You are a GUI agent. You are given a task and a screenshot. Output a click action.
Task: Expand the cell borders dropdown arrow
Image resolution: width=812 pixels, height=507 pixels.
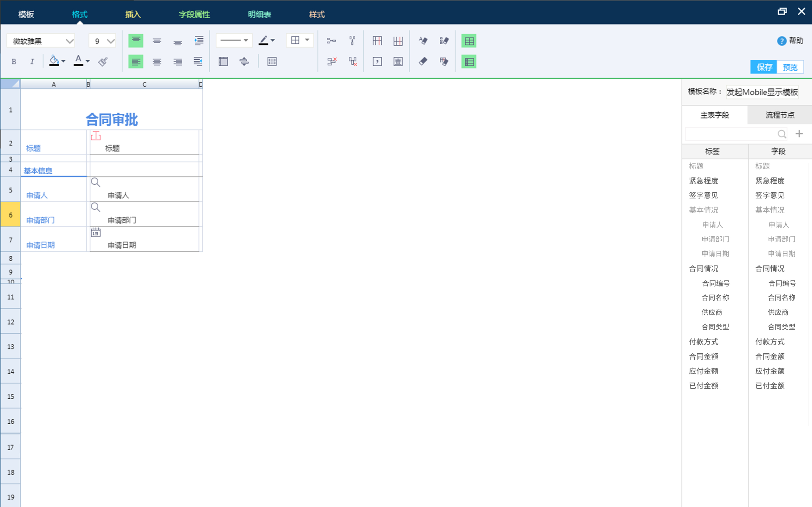coord(307,40)
